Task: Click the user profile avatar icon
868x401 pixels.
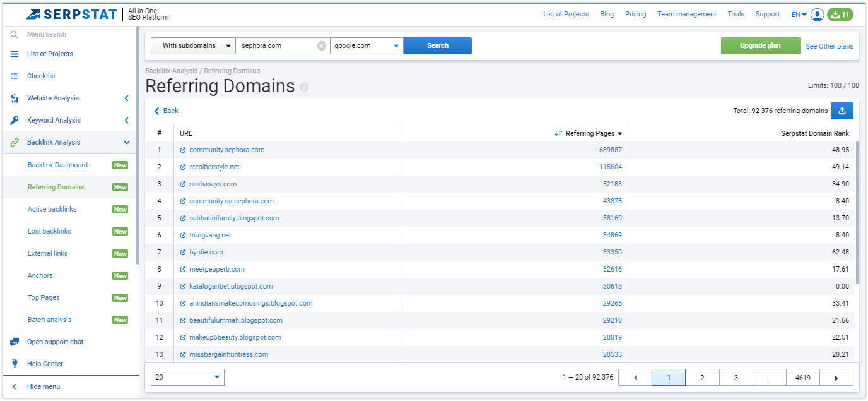Action: 818,15
